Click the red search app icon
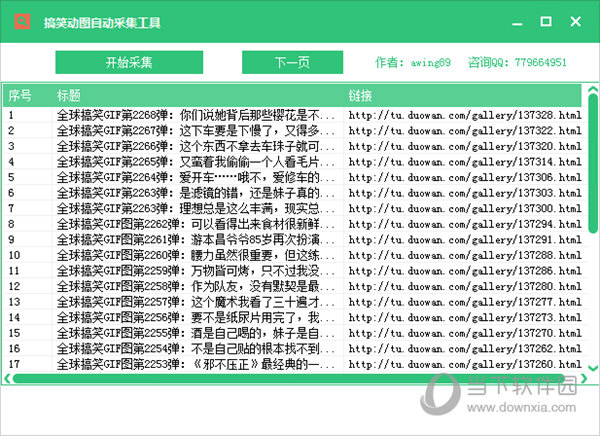Viewport: 600px width, 436px height. tap(22, 21)
